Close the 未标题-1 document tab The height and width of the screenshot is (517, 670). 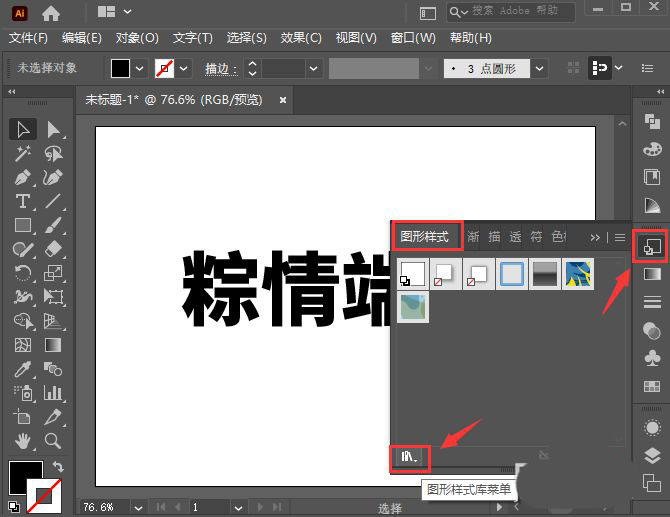coord(282,100)
